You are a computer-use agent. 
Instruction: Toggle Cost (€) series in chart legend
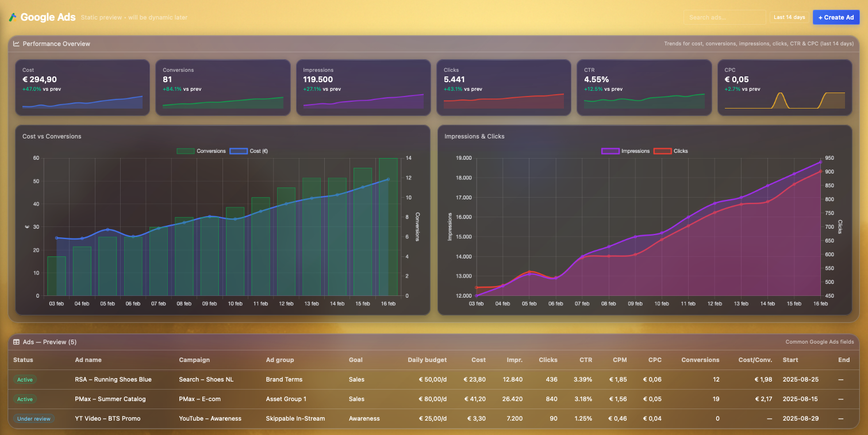pyautogui.click(x=249, y=151)
